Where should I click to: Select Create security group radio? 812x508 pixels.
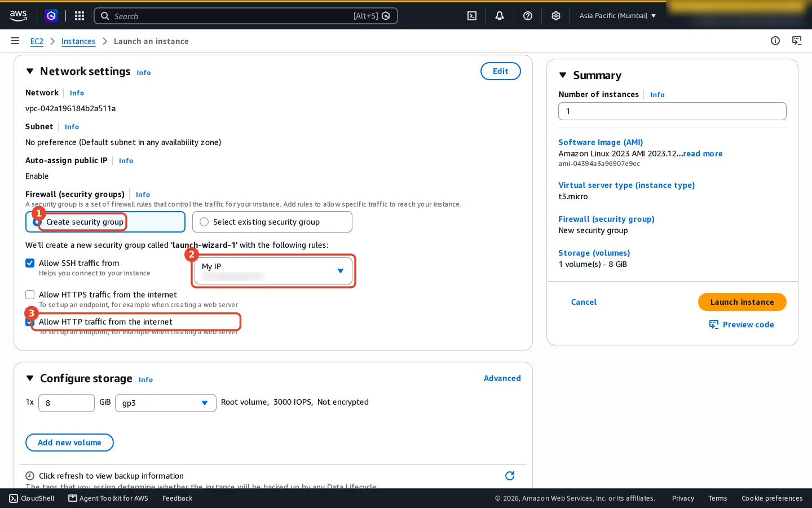coord(37,222)
